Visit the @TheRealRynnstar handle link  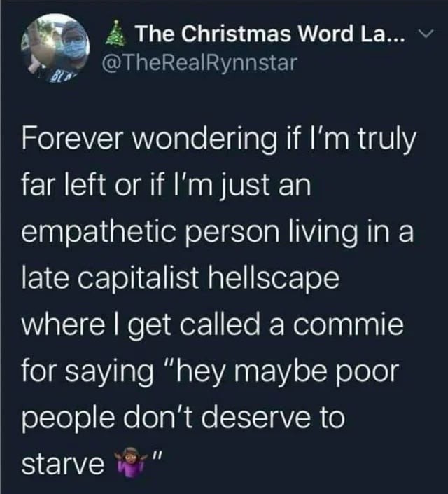pos(199,62)
